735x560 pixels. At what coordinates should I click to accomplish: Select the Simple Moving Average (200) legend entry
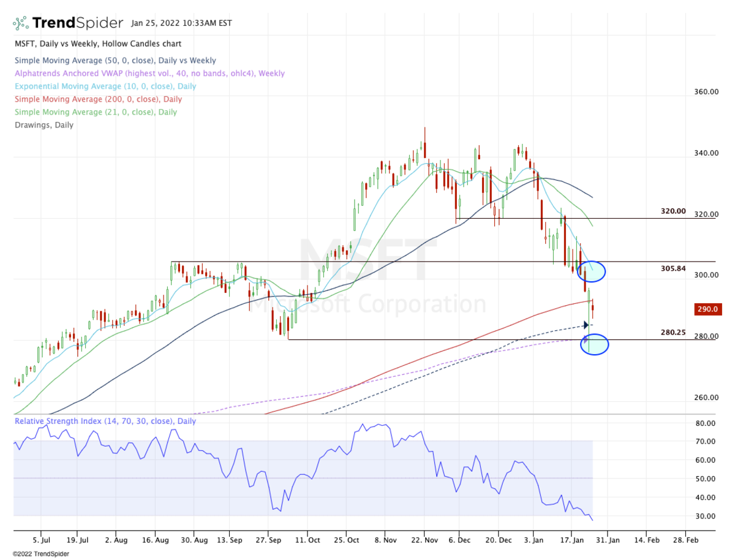coord(98,99)
